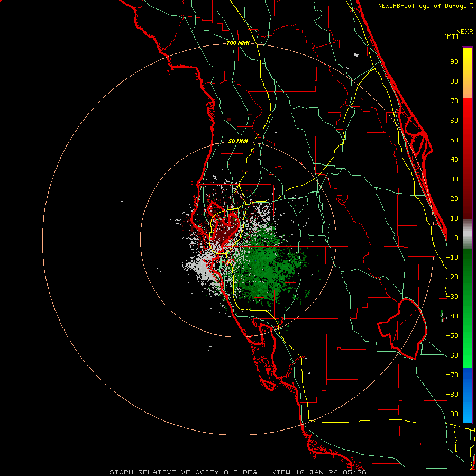Click the positive 40 scale value
The width and height of the screenshot is (476, 476).
(x=454, y=160)
